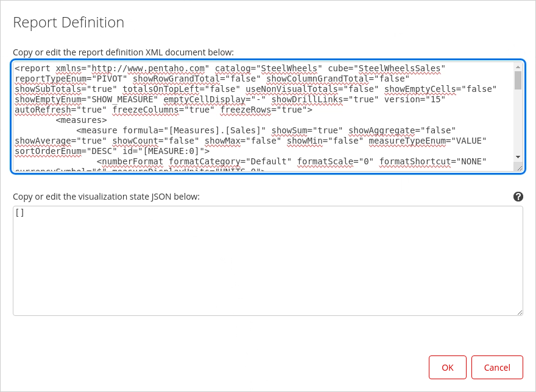Click the "SteelWheelsSales" cube value in XML
536x392 pixels.
(402, 68)
